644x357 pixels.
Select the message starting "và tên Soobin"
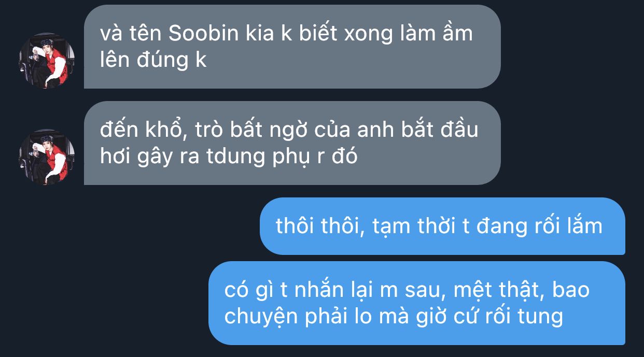tap(292, 47)
